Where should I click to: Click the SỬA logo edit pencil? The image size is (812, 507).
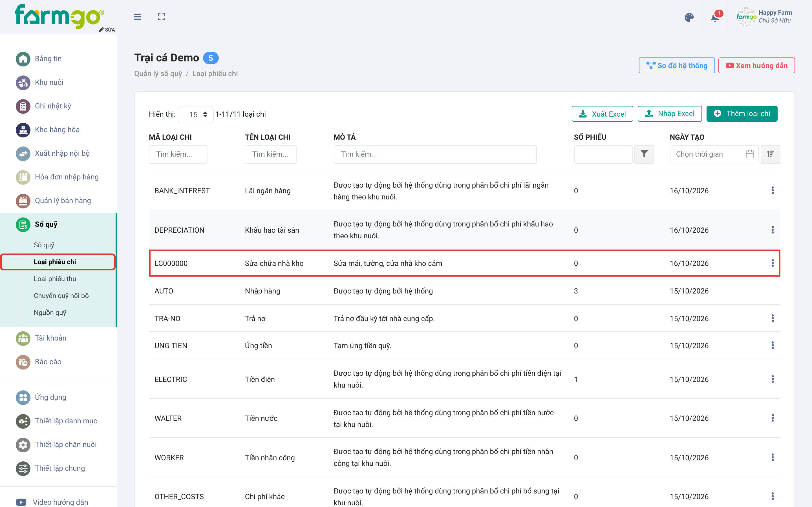click(107, 30)
